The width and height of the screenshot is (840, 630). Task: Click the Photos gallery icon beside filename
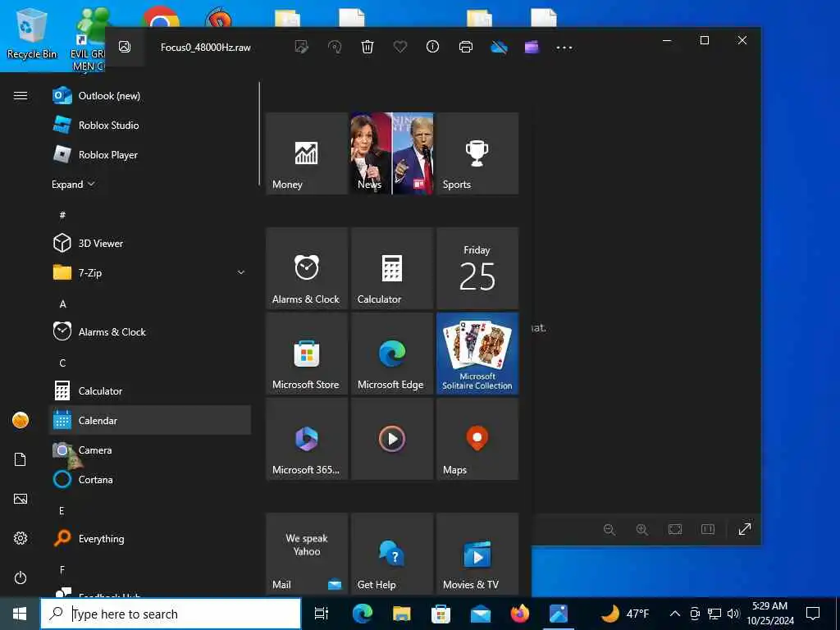pos(125,47)
